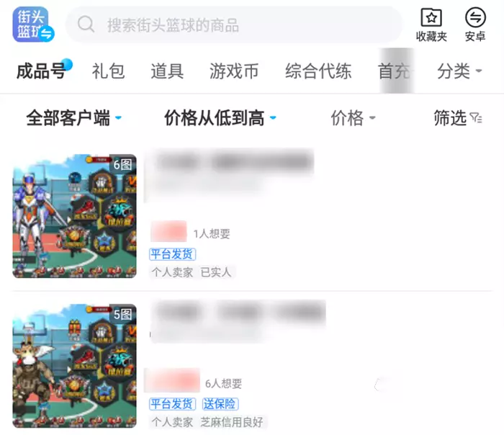Open the first listing's robot character thumbnail
The width and height of the screenshot is (504, 435).
(75, 216)
